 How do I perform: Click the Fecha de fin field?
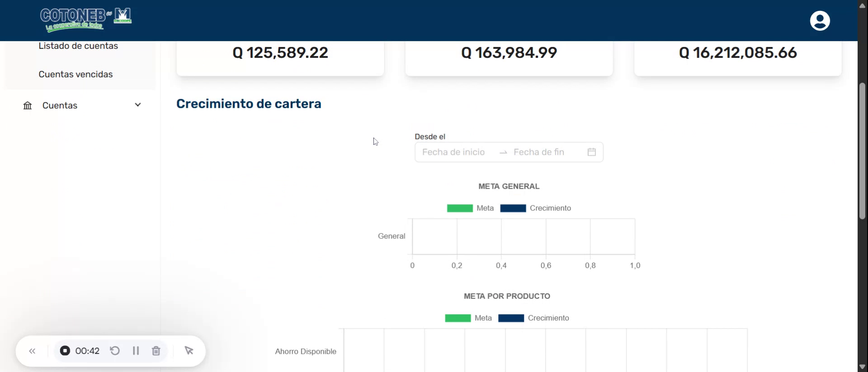(539, 152)
